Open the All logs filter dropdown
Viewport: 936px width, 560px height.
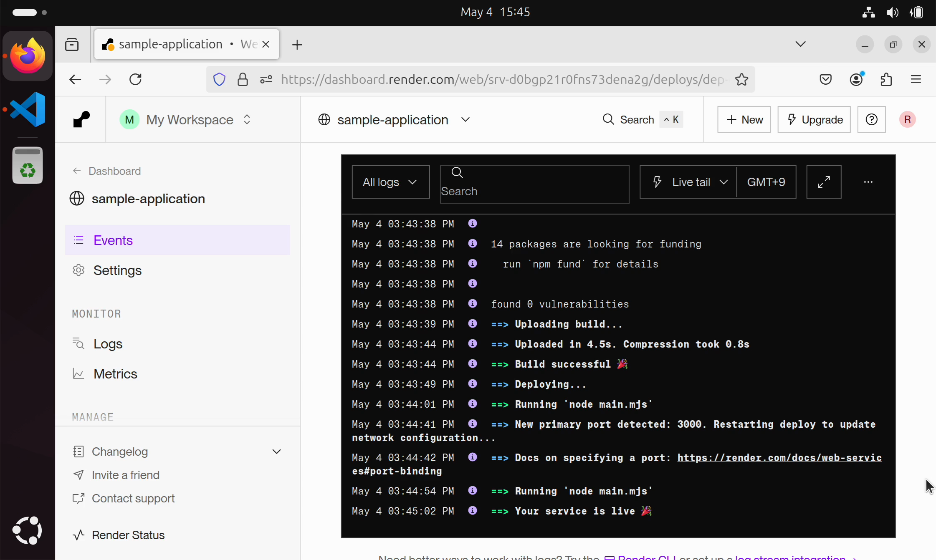coord(390,182)
